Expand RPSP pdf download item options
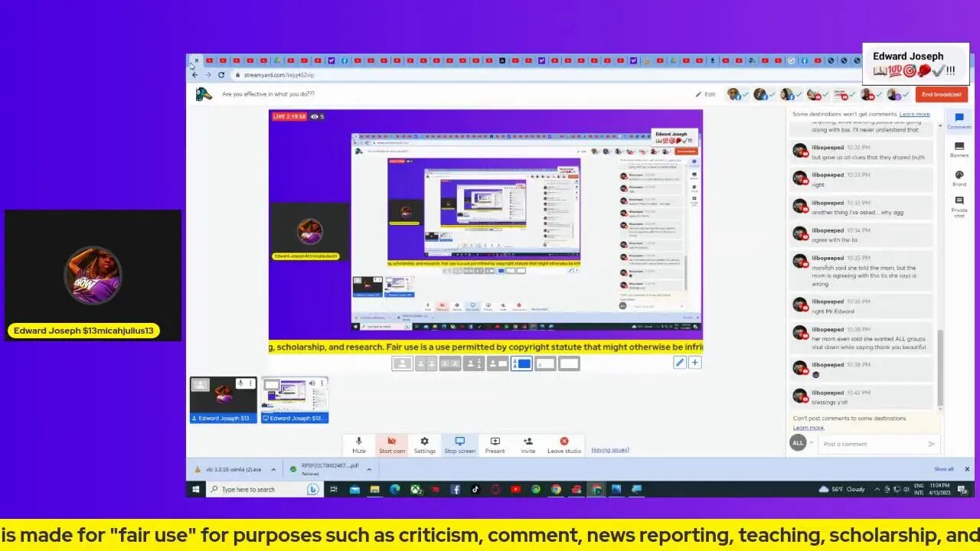The height and width of the screenshot is (551, 980). coord(369,470)
